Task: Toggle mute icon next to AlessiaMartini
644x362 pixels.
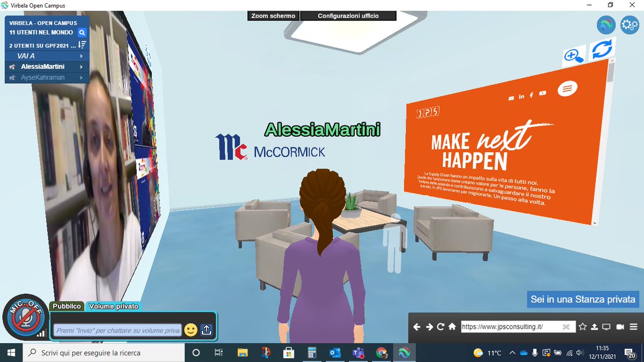Action: 12,67
